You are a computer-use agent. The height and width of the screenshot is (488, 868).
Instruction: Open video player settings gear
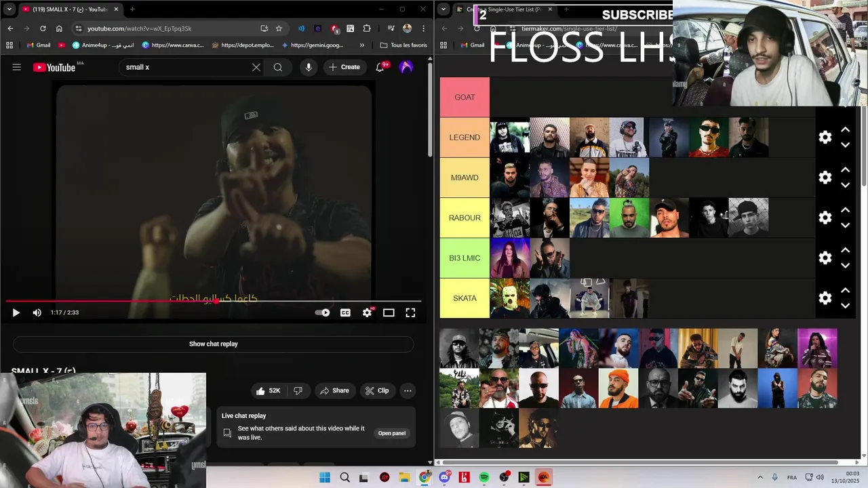point(367,312)
